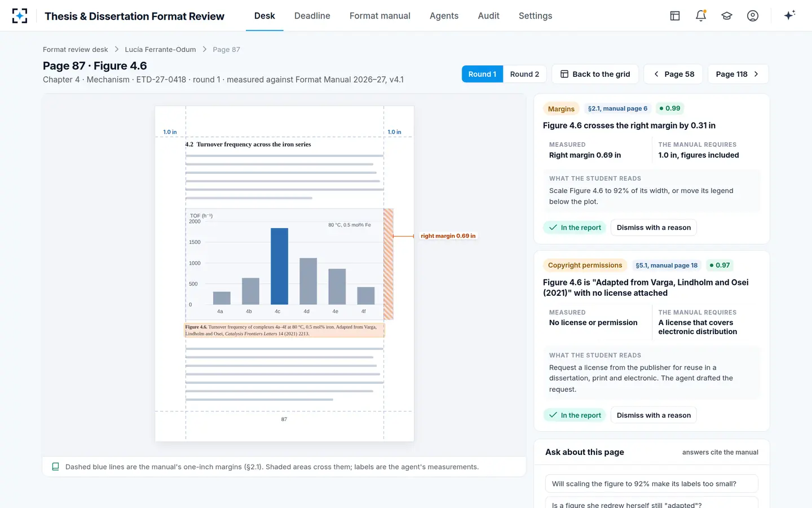Open the Deadline tab
The image size is (812, 508).
point(312,16)
